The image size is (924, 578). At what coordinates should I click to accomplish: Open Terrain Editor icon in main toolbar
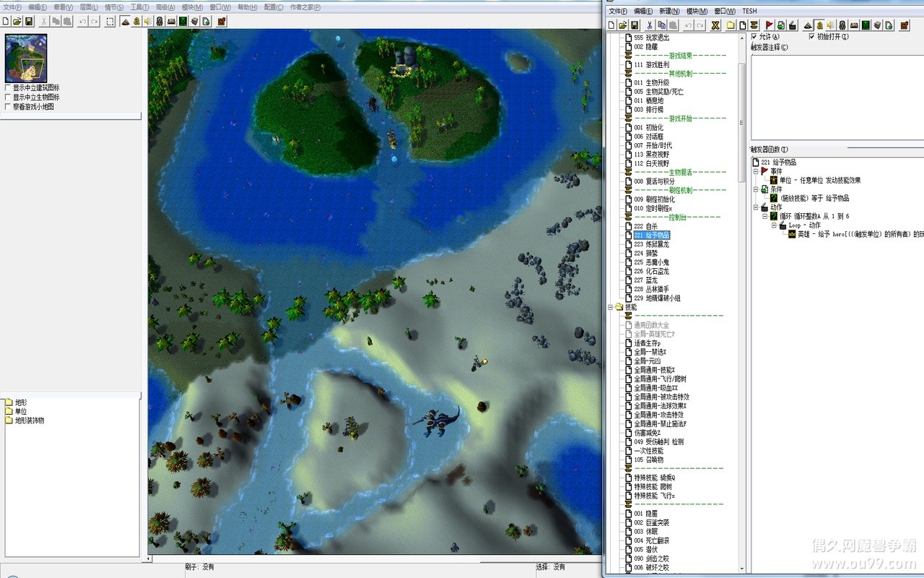(125, 22)
